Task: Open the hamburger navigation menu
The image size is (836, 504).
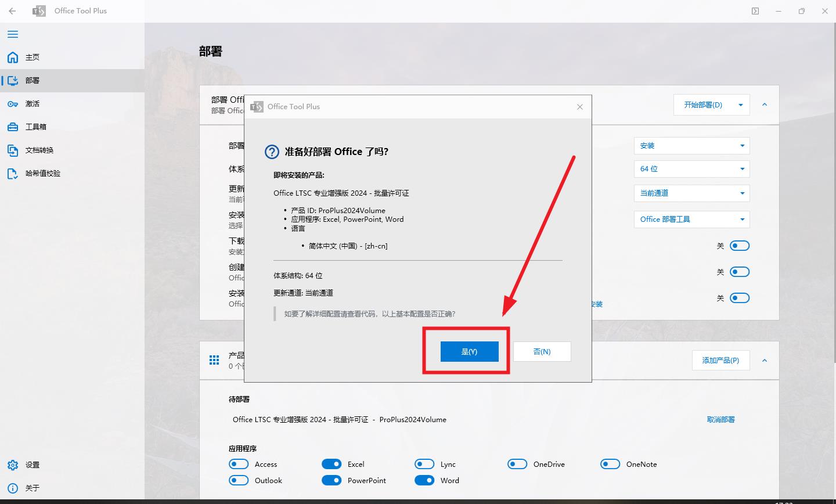Action: tap(12, 34)
